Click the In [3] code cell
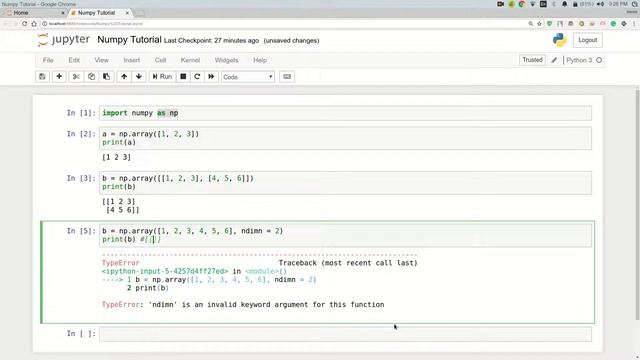This screenshot has width=640, height=360. pos(345,182)
